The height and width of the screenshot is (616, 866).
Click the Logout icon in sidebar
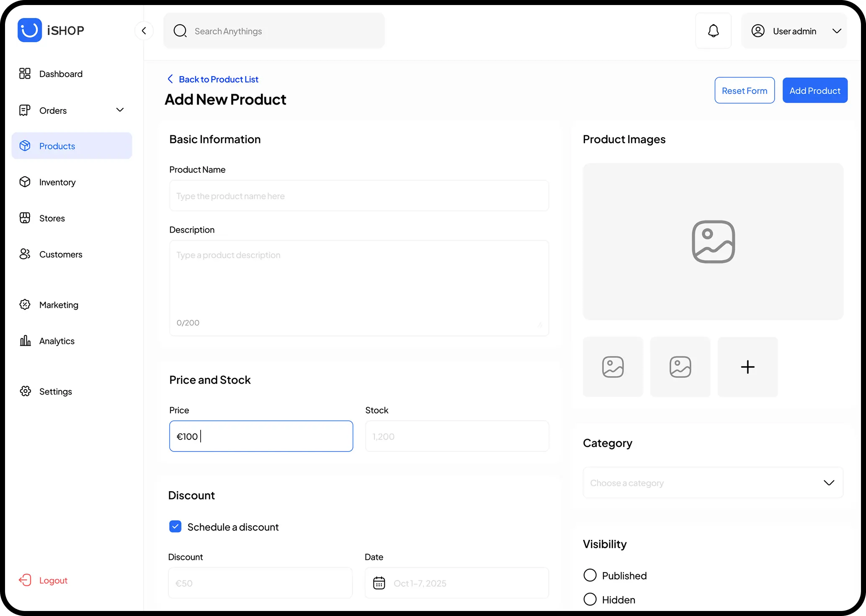point(25,580)
